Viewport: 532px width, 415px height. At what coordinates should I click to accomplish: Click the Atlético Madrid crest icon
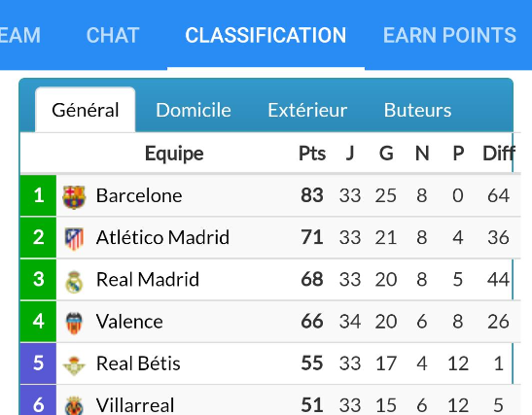point(74,239)
